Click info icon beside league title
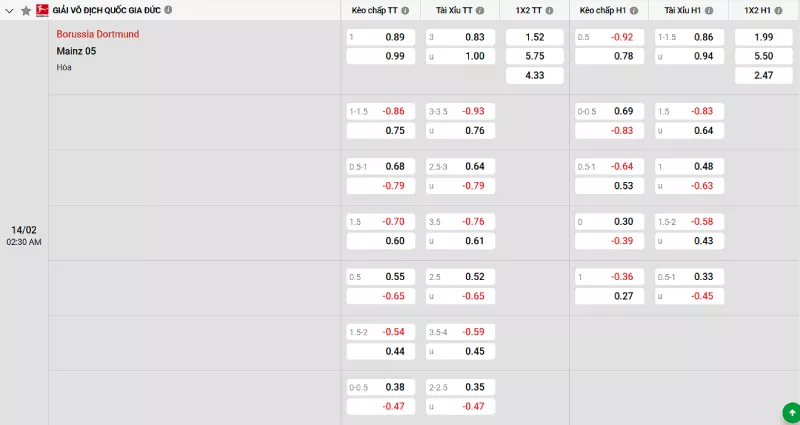 (x=167, y=10)
